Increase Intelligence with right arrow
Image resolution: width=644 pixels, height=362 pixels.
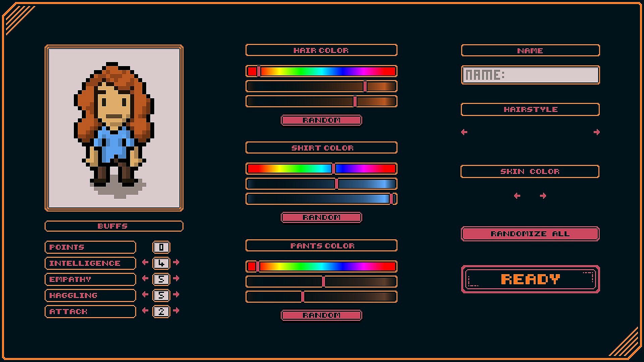coord(176,262)
